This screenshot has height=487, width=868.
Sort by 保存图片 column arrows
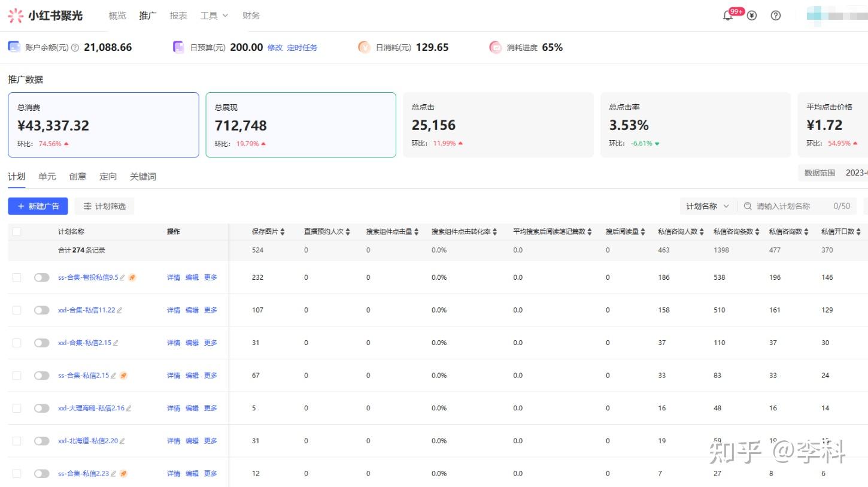tap(283, 232)
